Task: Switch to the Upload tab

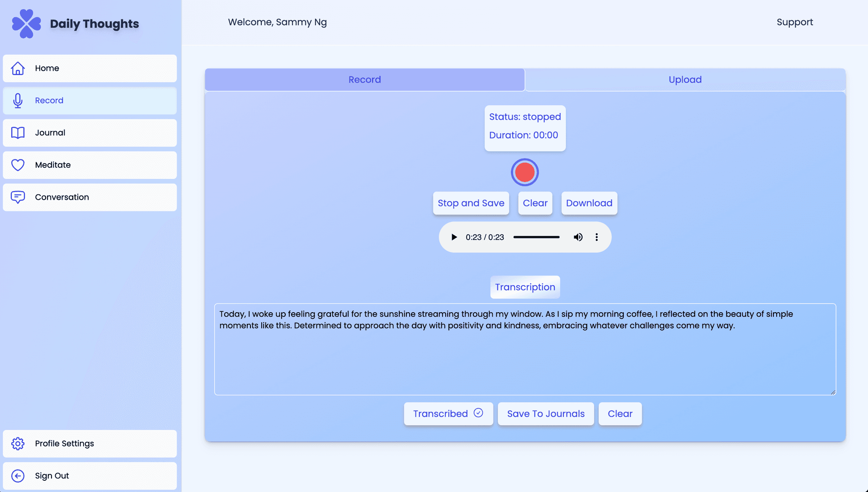Action: tap(685, 80)
